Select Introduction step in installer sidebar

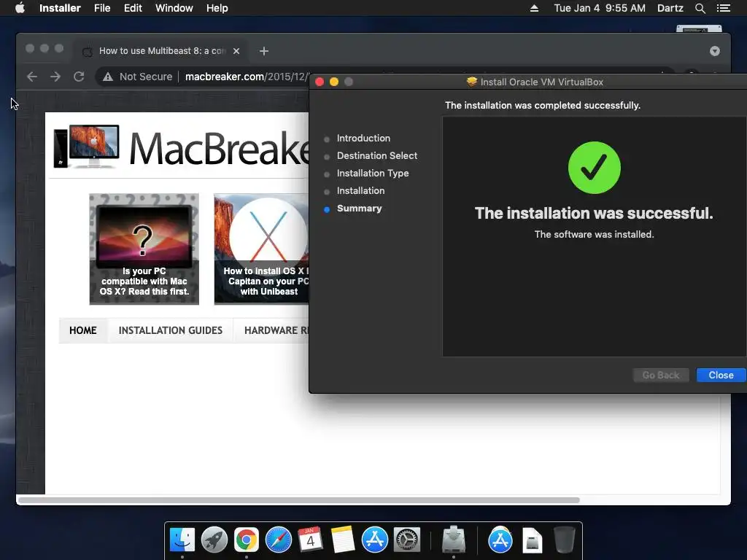363,138
